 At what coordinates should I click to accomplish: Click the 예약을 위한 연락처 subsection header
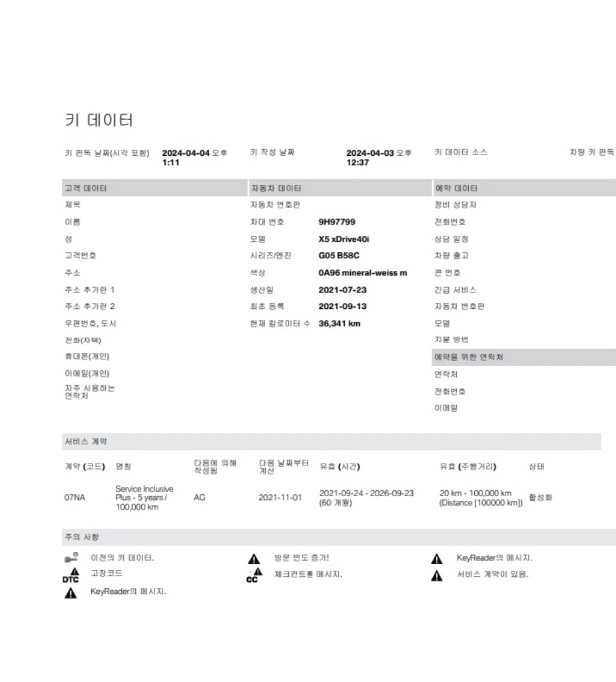[x=469, y=358]
